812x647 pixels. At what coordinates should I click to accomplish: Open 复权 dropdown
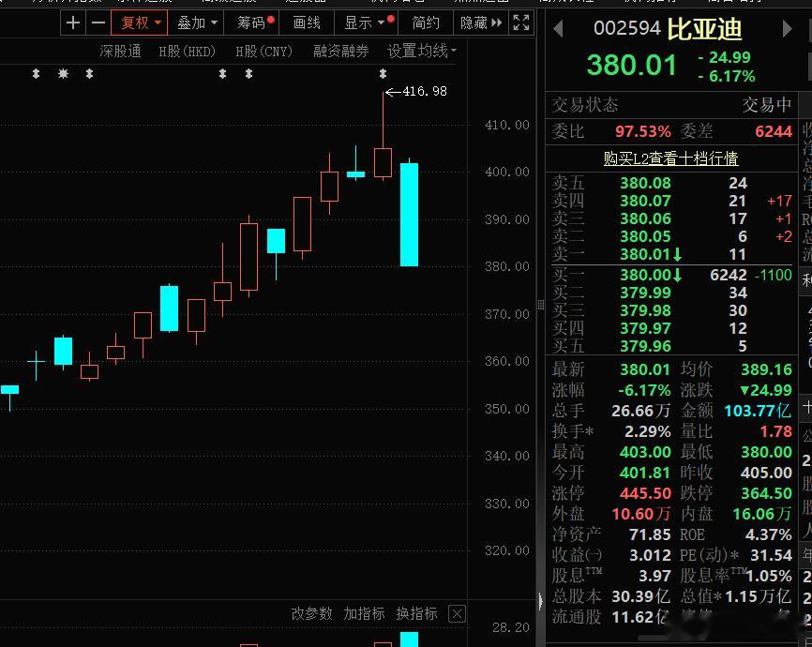tap(140, 23)
